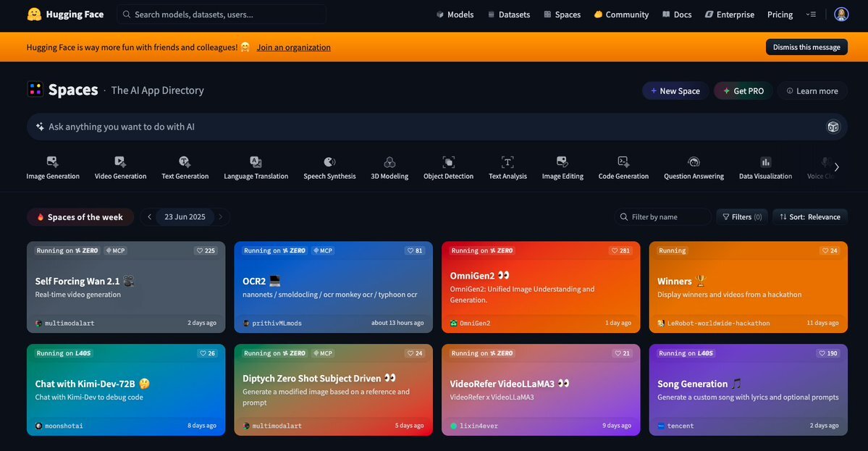
Task: Click the tencent author name
Action: 681,426
